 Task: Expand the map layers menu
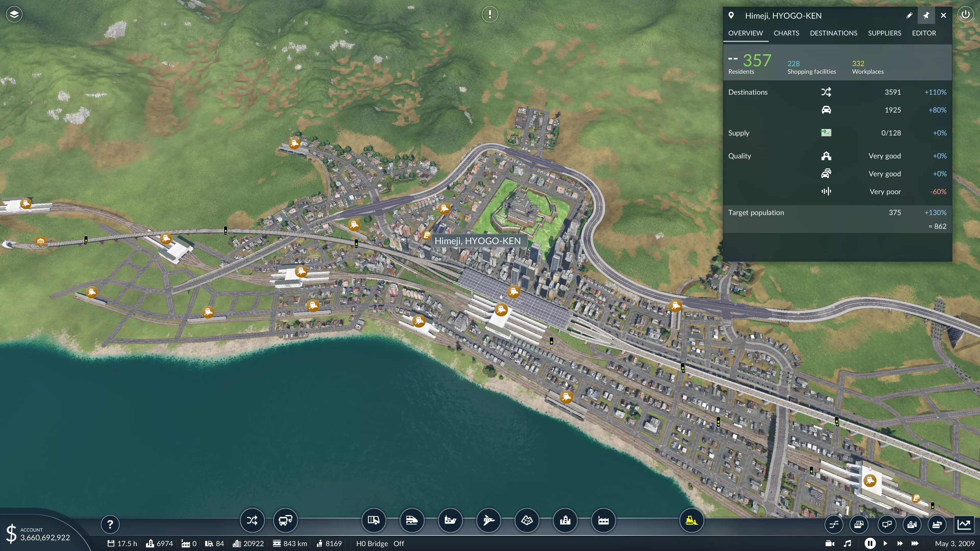tap(14, 15)
